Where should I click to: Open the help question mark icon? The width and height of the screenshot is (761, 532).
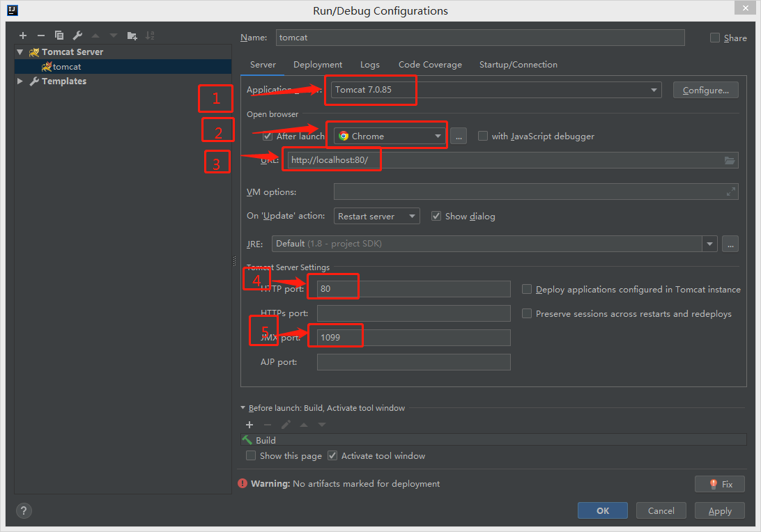point(24,510)
